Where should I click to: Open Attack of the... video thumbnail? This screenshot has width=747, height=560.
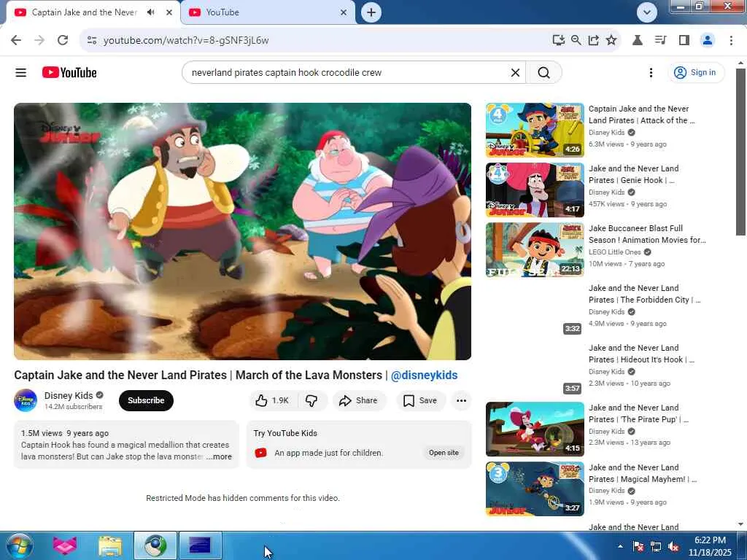pos(535,130)
